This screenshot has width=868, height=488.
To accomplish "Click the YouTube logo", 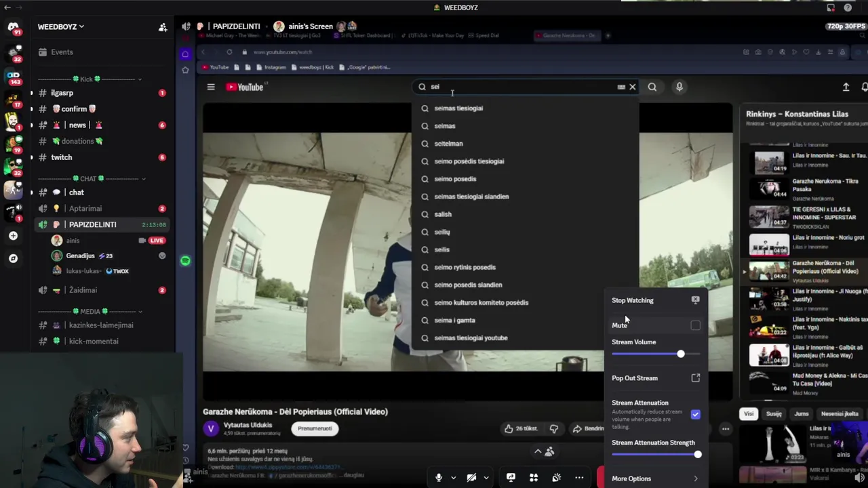I will coord(245,87).
